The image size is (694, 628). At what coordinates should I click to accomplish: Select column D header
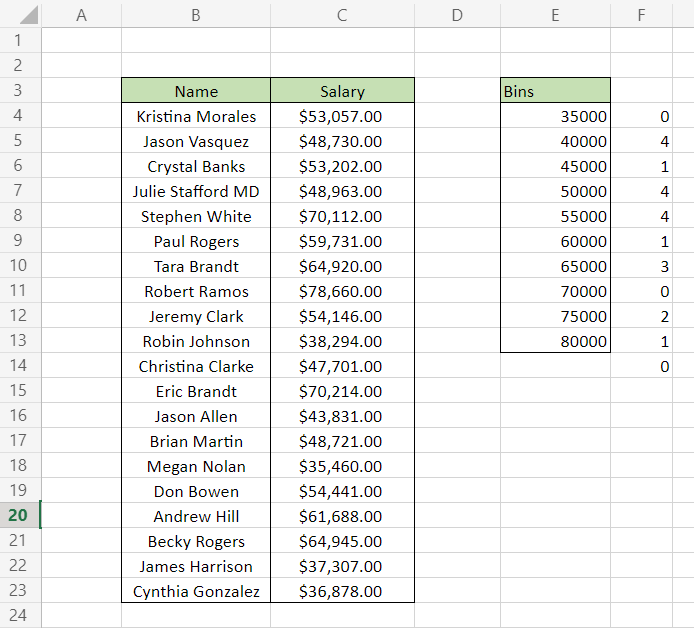(x=457, y=15)
